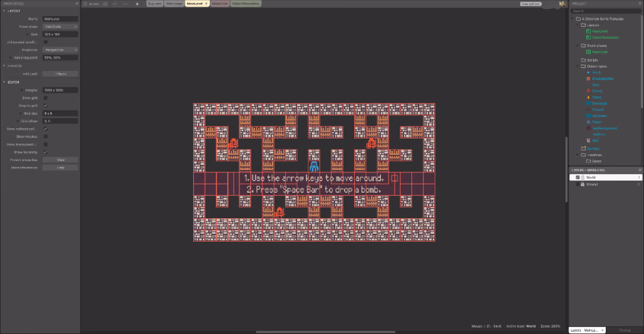Screen dimensions: 644x334
Task: Enable the Show grid checkbox
Action: [x=45, y=98]
